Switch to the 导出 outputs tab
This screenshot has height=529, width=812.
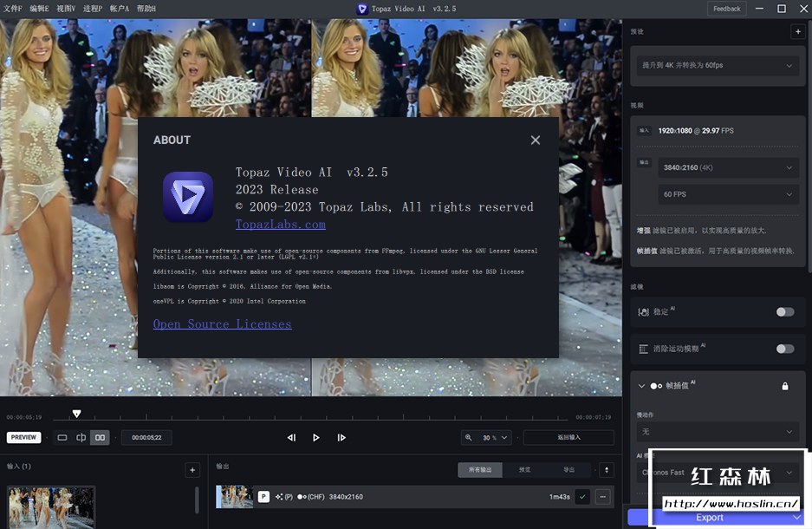click(568, 470)
